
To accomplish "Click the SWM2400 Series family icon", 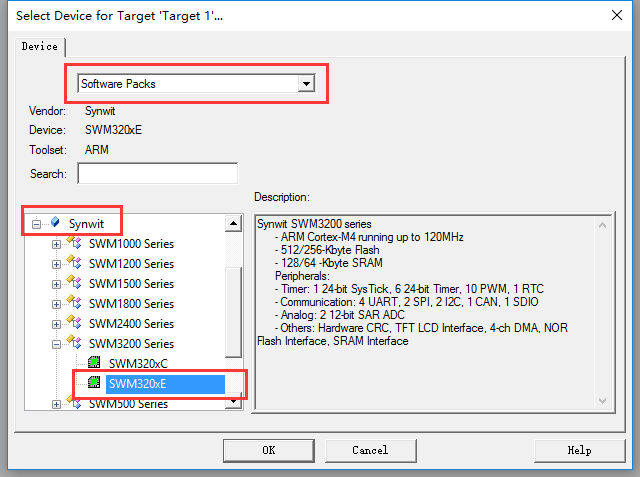I will pos(74,322).
